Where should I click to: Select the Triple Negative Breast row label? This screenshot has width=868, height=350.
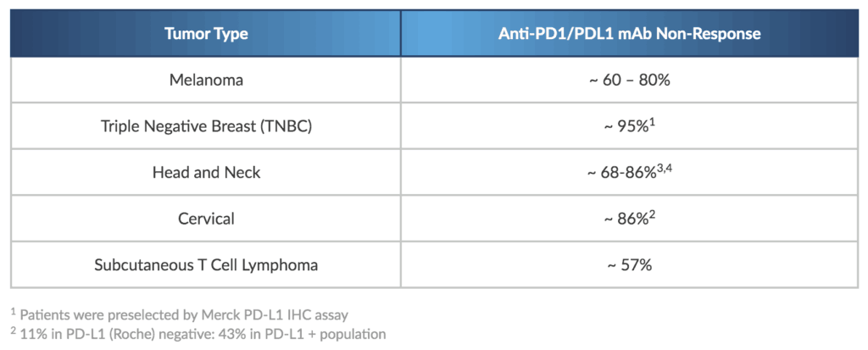(x=206, y=126)
